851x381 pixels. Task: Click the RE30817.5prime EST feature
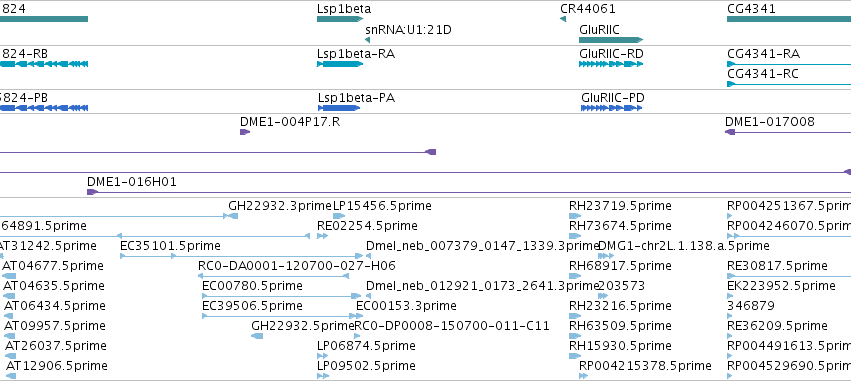pos(789,276)
